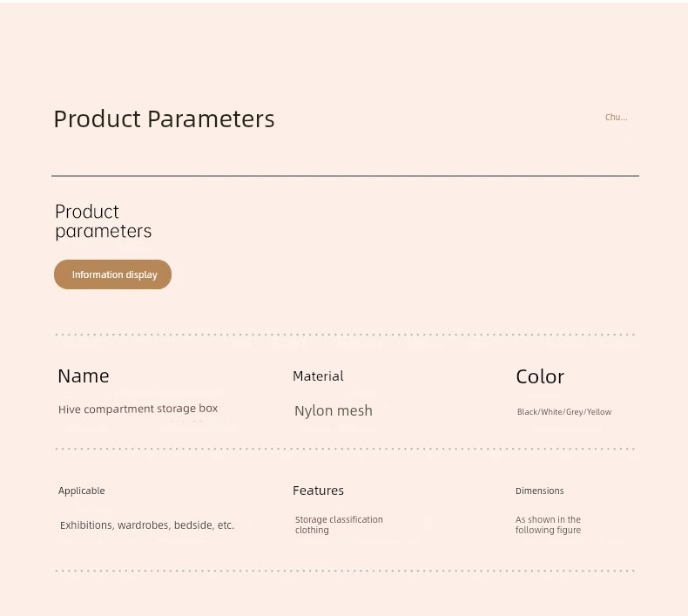Click the Product Parameters main heading
The width and height of the screenshot is (688, 616).
[x=164, y=119]
